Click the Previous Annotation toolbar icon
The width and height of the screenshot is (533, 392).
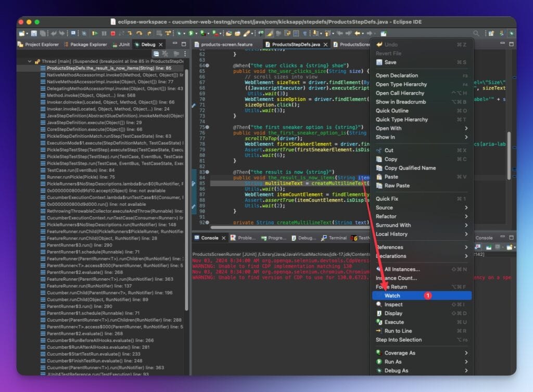[328, 33]
